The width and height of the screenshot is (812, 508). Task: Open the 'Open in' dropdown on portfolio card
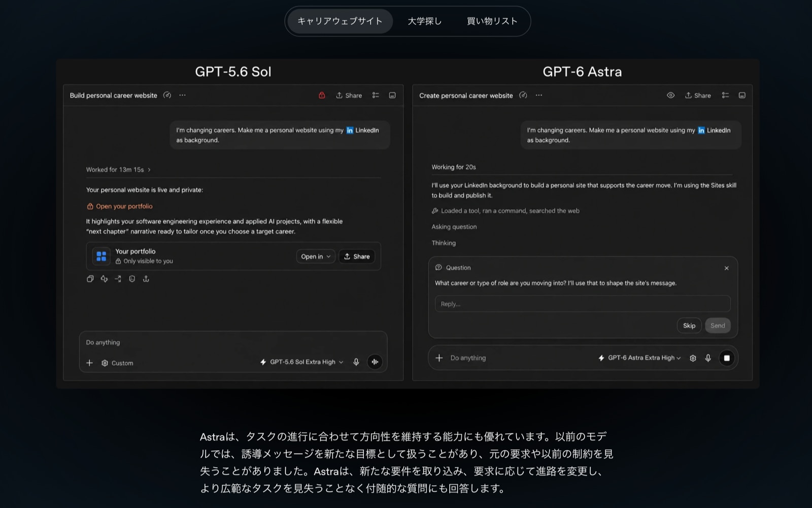pyautogui.click(x=316, y=257)
